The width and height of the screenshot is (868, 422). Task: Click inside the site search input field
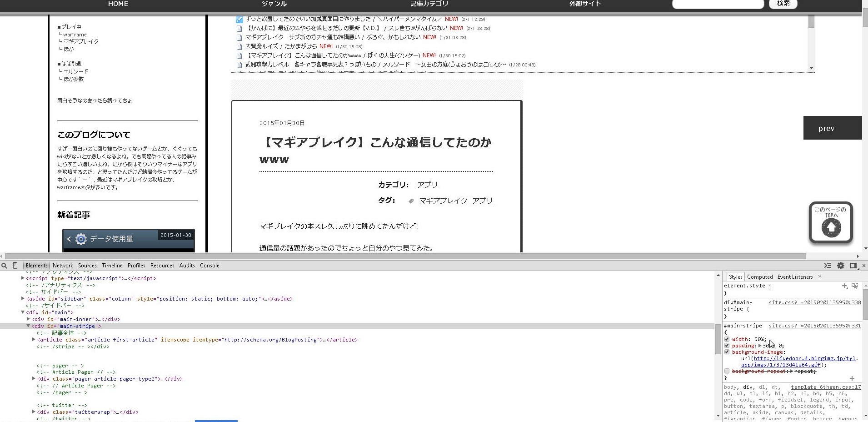pyautogui.click(x=717, y=4)
